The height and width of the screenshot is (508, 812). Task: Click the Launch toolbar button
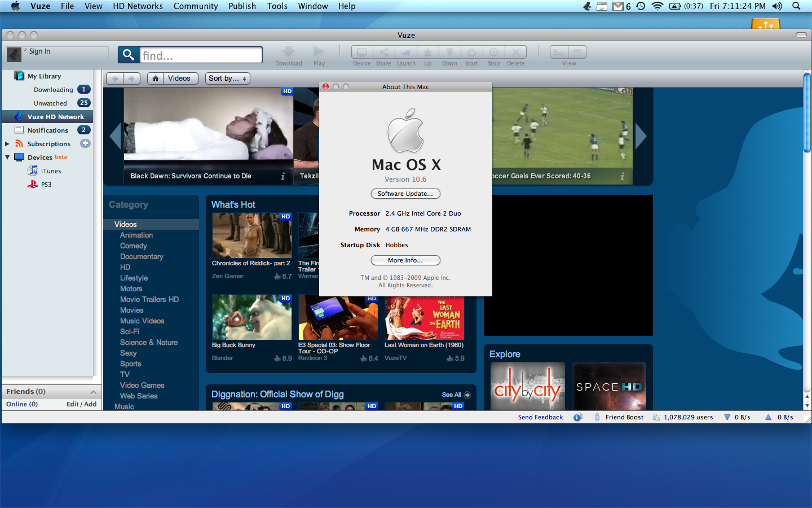[x=405, y=52]
